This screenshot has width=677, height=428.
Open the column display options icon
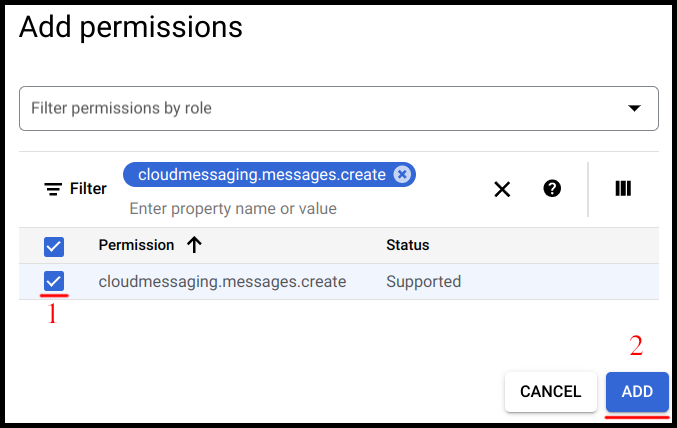tap(623, 188)
